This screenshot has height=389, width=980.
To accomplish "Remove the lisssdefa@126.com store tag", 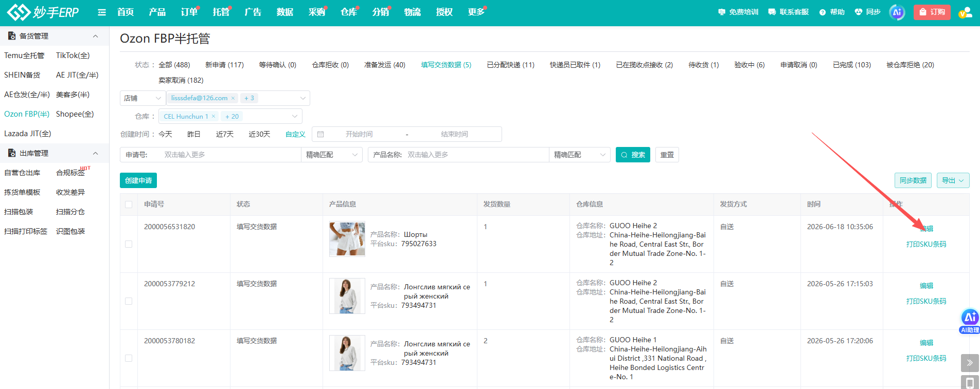I will pyautogui.click(x=233, y=98).
